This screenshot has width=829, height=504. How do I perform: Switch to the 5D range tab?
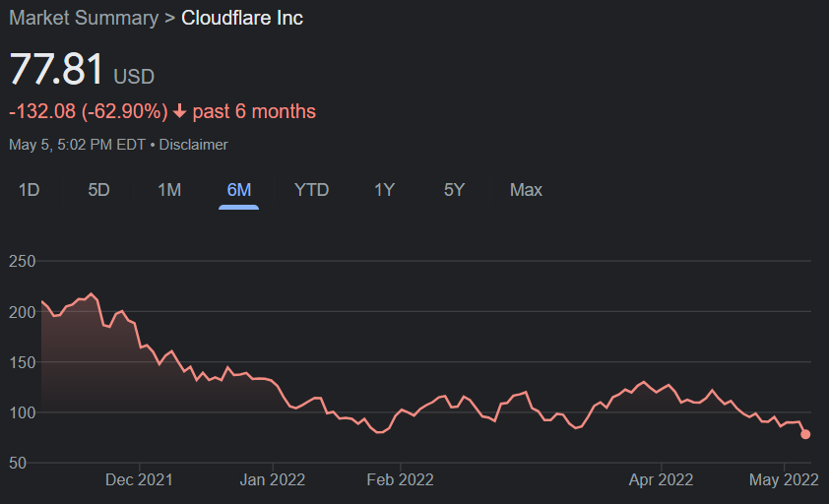(x=98, y=190)
